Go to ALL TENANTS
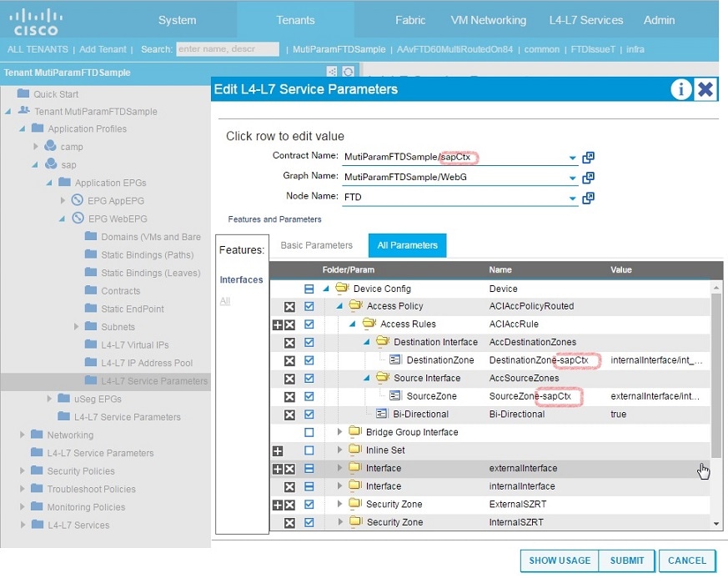 click(38, 50)
